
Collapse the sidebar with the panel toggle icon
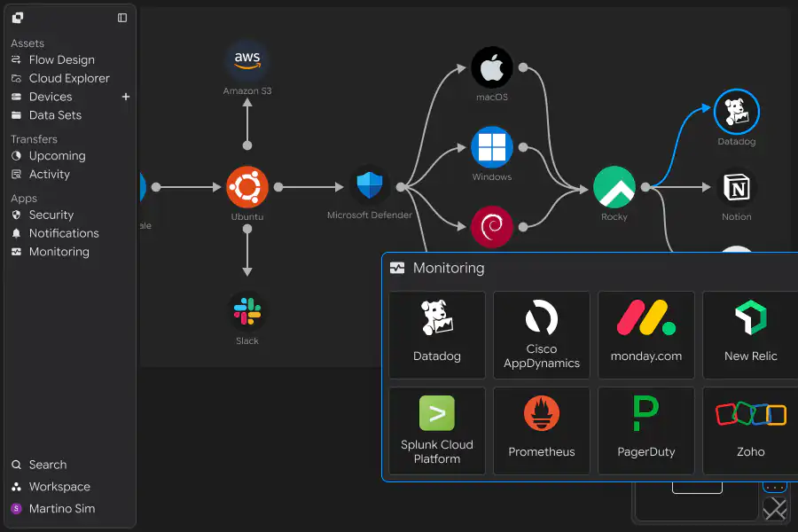click(x=122, y=18)
